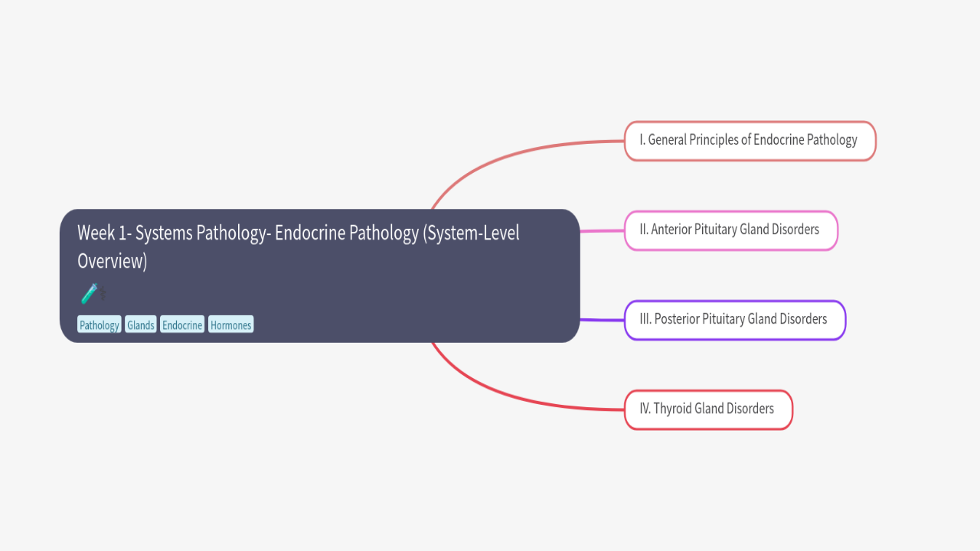This screenshot has height=551, width=980.
Task: Select the Endocrine tag
Action: tap(182, 325)
